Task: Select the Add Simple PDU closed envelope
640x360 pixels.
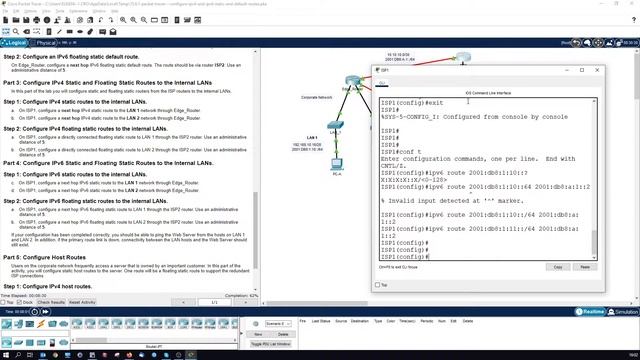Action: point(102,31)
